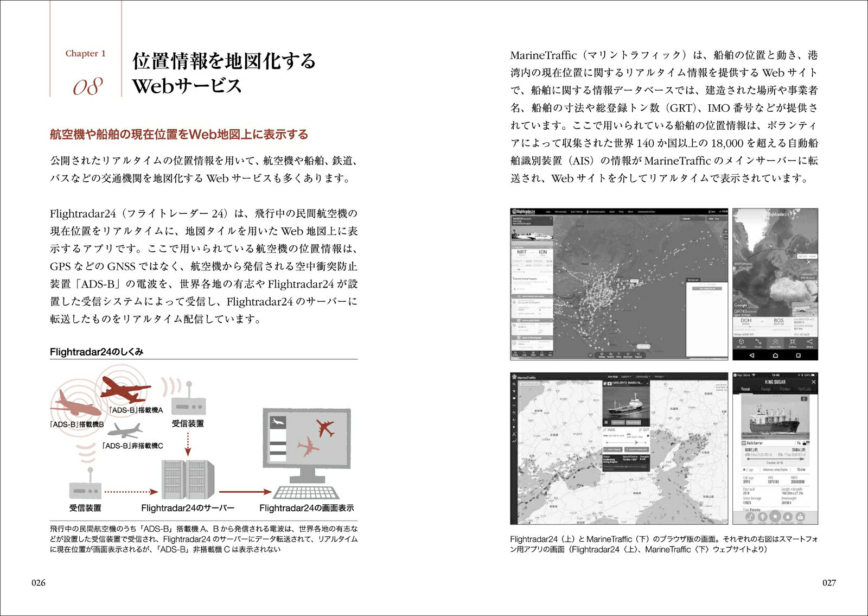Switch to the Vessel tab in MarineTraffic app
The image size is (868, 616).
746,389
